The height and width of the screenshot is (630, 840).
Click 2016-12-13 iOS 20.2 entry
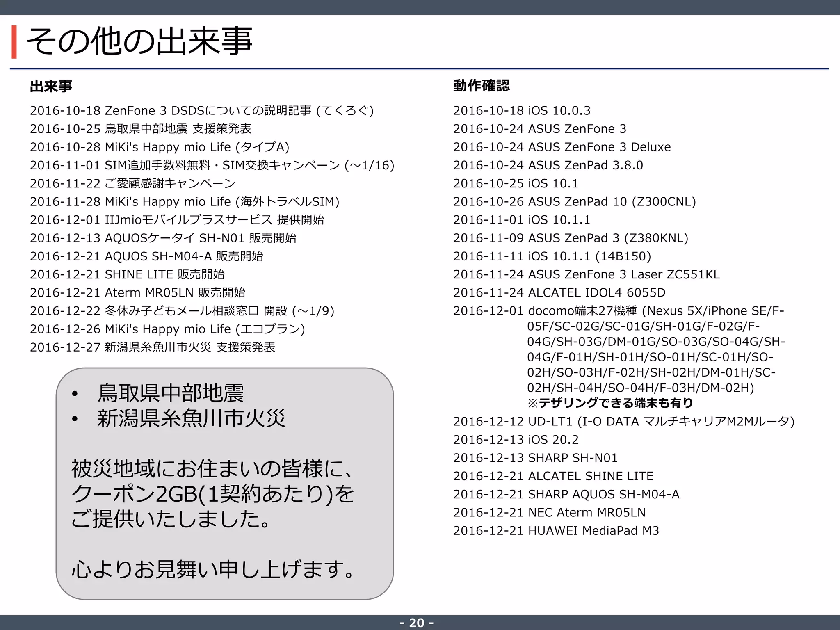point(516,440)
